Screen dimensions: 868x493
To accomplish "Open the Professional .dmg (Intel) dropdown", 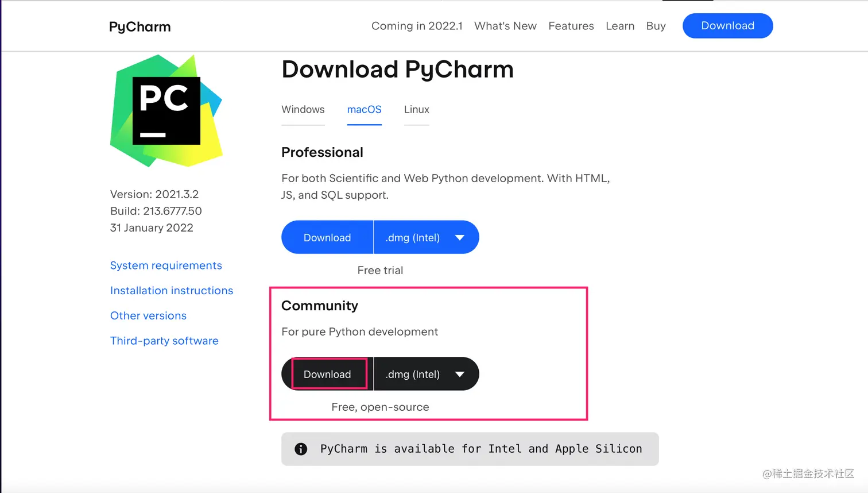I will 426,237.
